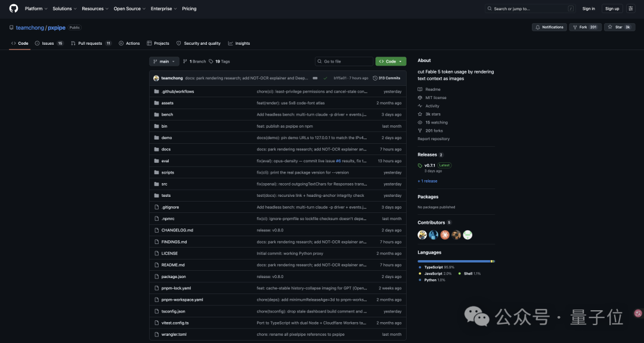Image resolution: width=644 pixels, height=343 pixels.
Task: Expand the truncated commit message ellipsis
Action: tap(315, 78)
